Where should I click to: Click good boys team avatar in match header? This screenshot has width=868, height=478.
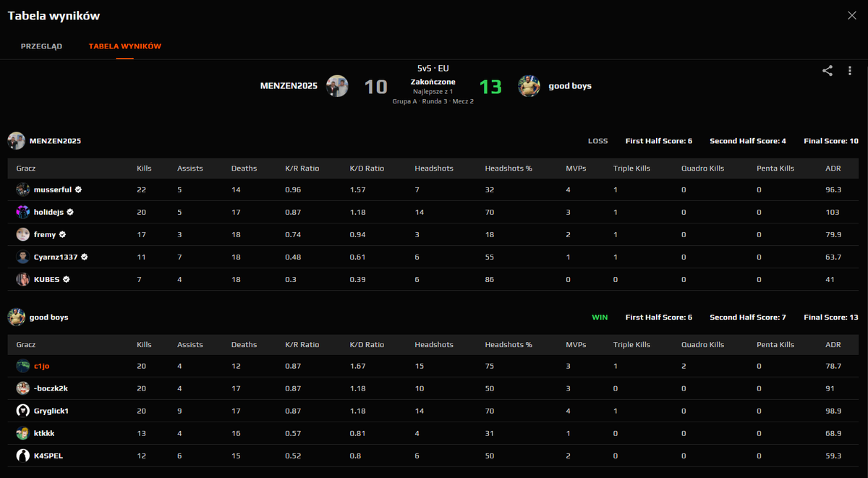[529, 86]
